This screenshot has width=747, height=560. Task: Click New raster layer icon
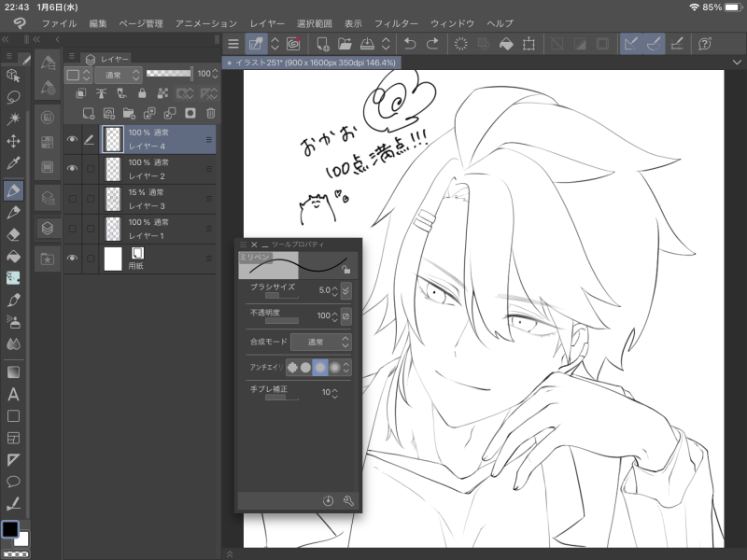[x=88, y=113]
